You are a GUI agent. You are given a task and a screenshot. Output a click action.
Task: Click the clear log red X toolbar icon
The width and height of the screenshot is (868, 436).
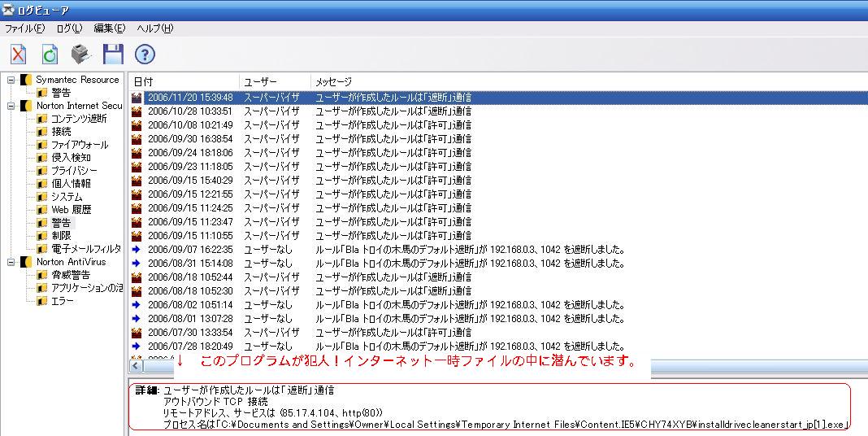tap(19, 54)
